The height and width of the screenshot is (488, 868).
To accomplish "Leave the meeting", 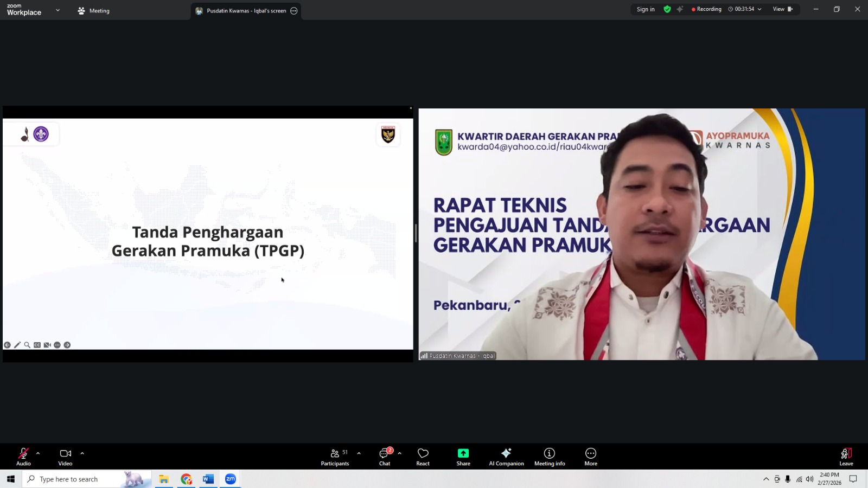I will coord(846,456).
